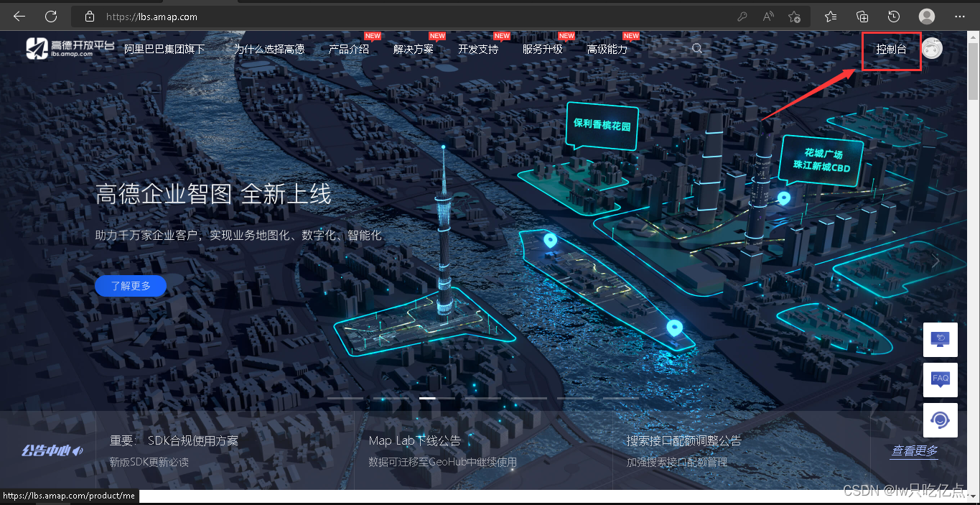The height and width of the screenshot is (505, 980).
Task: Open password key icon in address bar
Action: (742, 17)
